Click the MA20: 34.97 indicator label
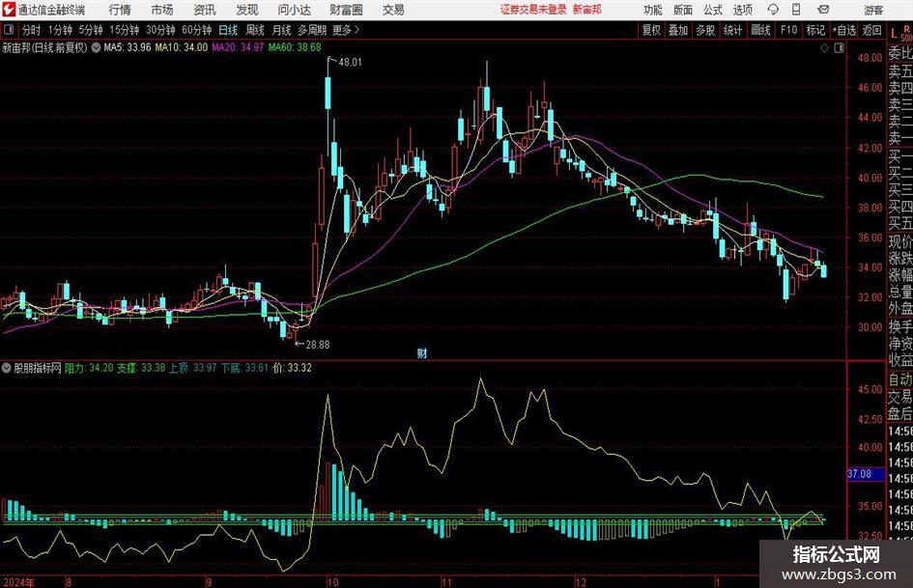This screenshot has height=588, width=913. pyautogui.click(x=238, y=47)
